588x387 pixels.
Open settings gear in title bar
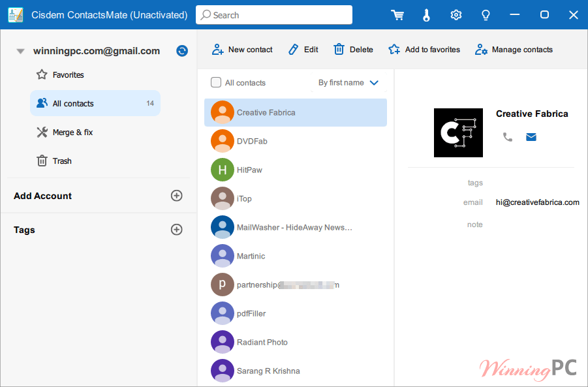[x=456, y=15]
